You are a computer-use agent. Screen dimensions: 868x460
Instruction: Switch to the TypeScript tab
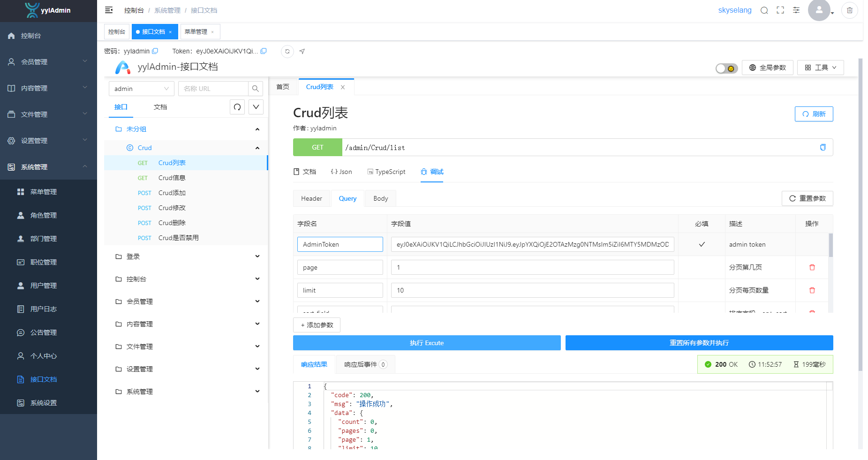pyautogui.click(x=386, y=172)
